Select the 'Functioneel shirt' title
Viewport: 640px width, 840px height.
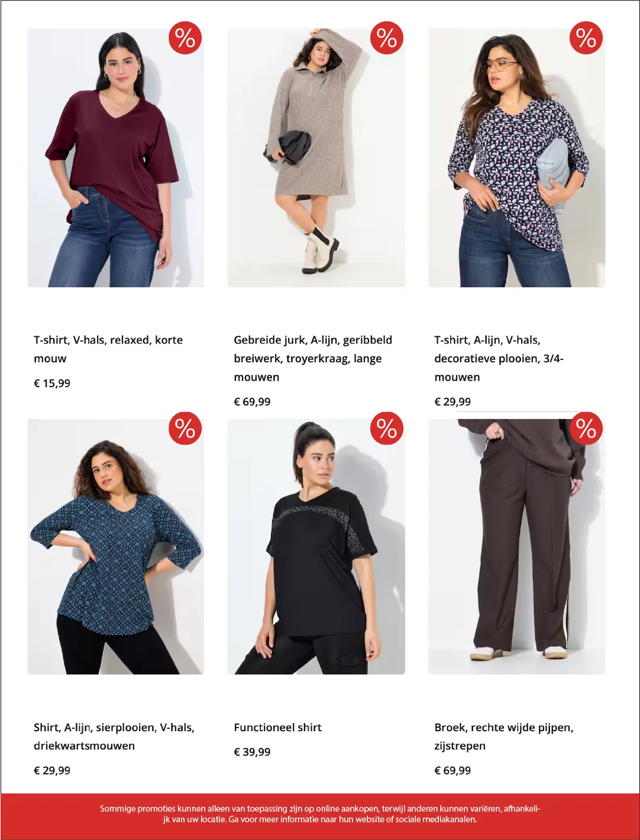click(x=278, y=728)
